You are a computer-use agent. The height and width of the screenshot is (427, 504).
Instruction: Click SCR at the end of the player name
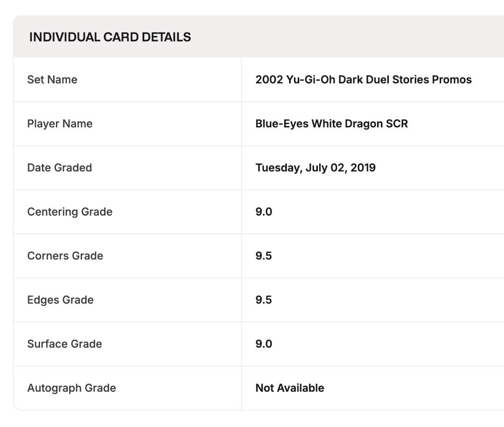[397, 124]
